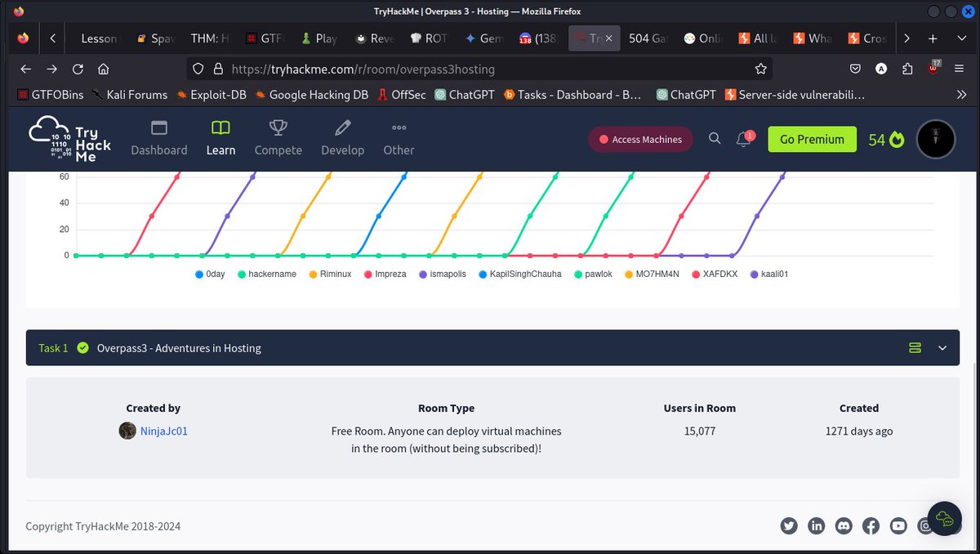Show more bookmarks with the overflow chevron

(960, 95)
